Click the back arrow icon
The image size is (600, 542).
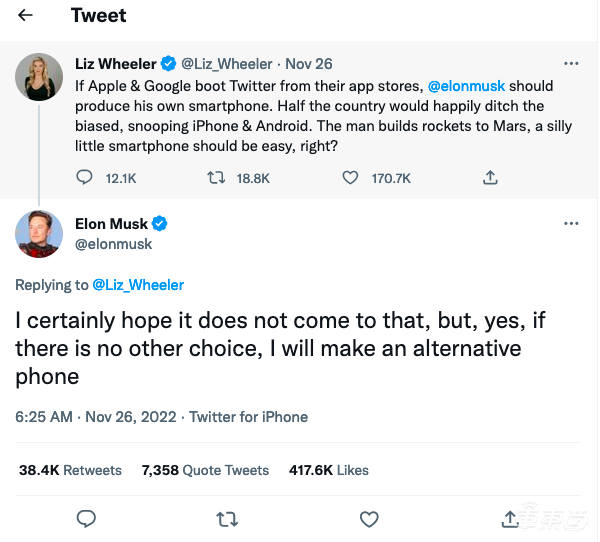coord(26,16)
